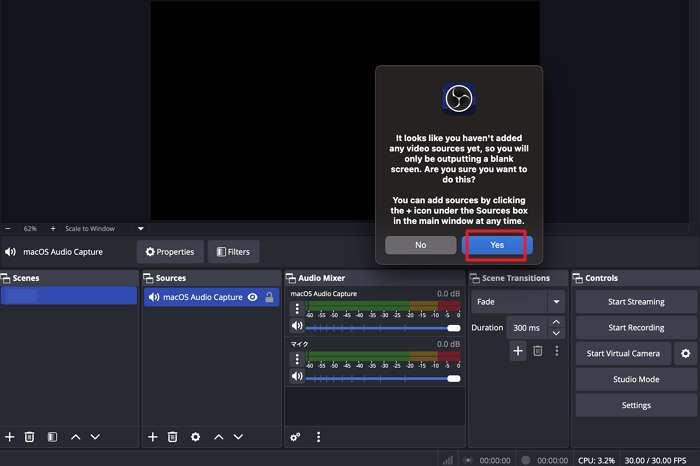The width and height of the screenshot is (700, 466).
Task: Mute the マイク audio channel
Action: click(x=297, y=377)
